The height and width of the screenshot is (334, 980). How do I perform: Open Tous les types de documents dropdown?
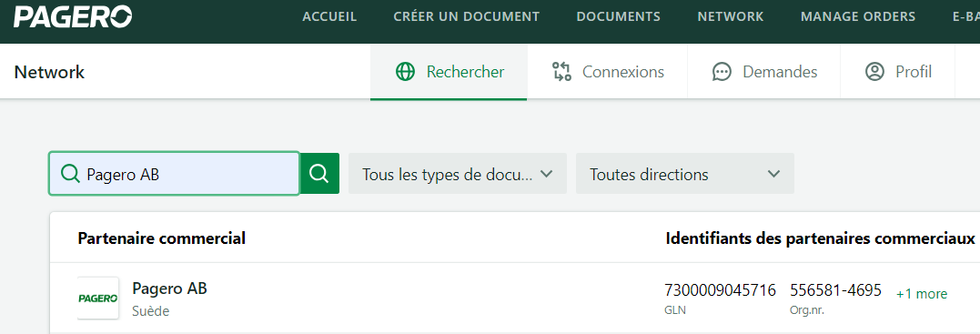click(458, 173)
